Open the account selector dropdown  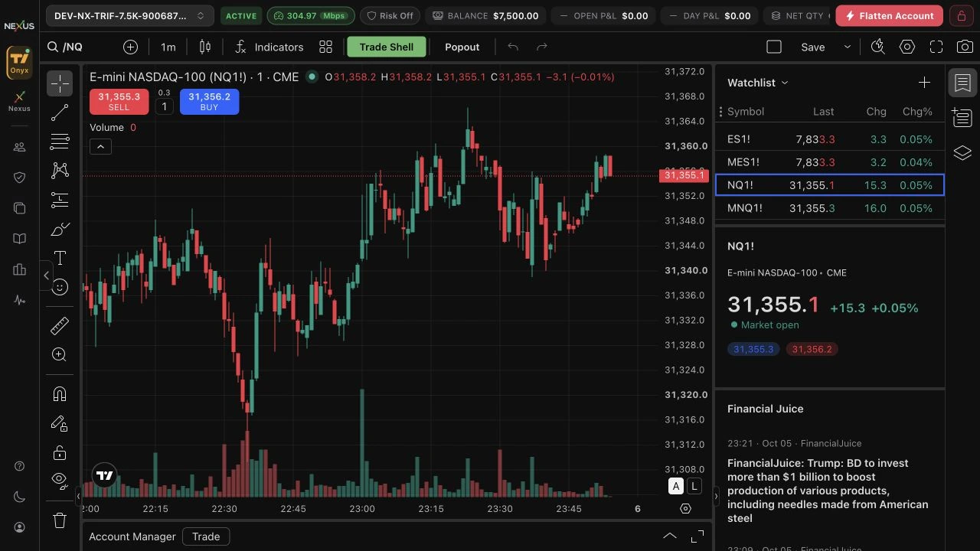(129, 15)
